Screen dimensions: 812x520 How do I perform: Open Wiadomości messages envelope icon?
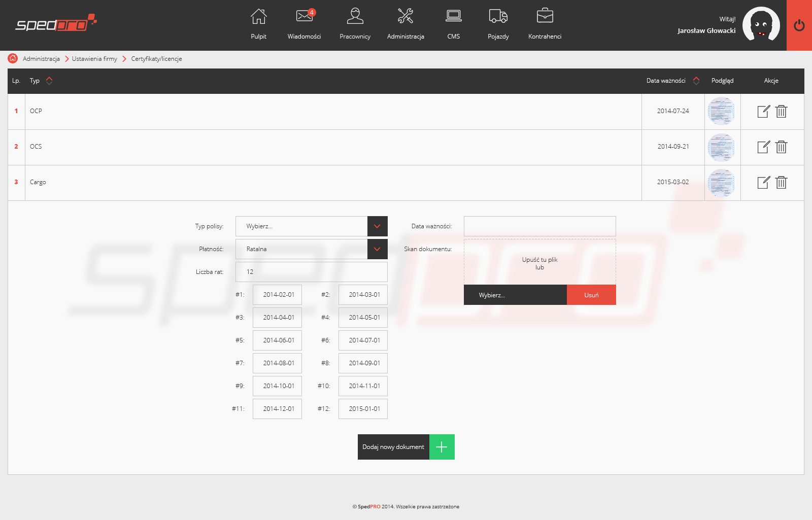tap(304, 17)
